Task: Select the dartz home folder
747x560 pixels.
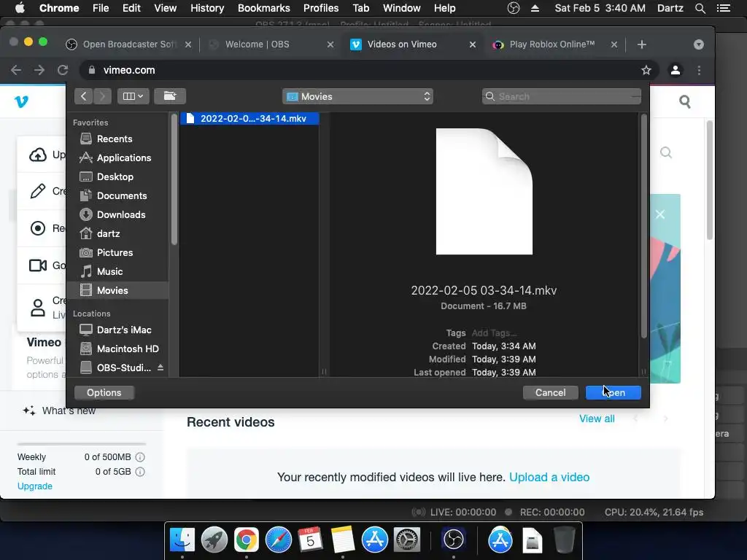Action: (x=108, y=234)
